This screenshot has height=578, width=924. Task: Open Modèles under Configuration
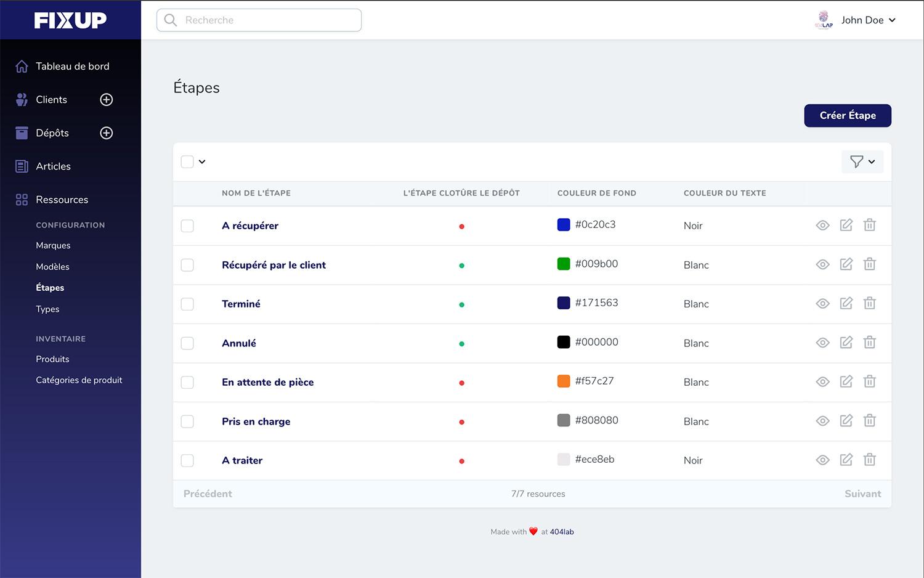point(52,267)
